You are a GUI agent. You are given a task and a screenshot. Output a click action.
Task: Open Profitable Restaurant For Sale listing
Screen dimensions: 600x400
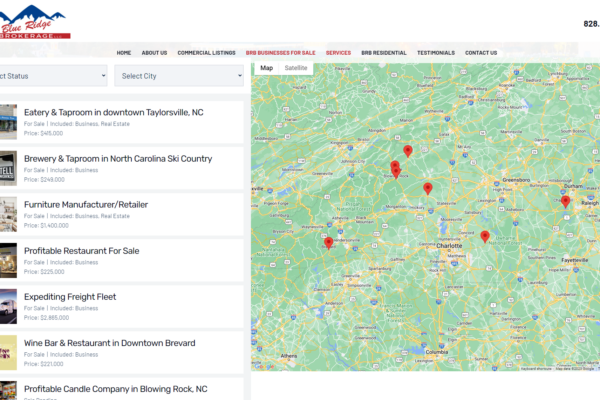click(x=82, y=251)
